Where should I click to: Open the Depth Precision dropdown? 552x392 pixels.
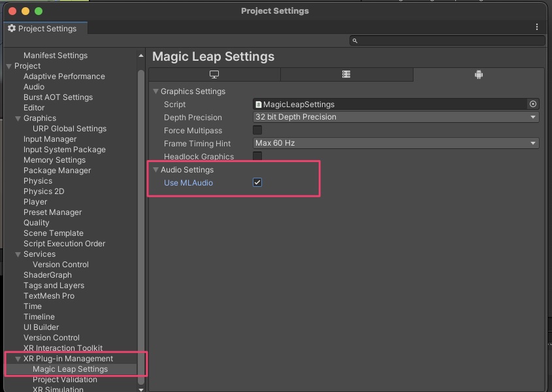(x=396, y=117)
